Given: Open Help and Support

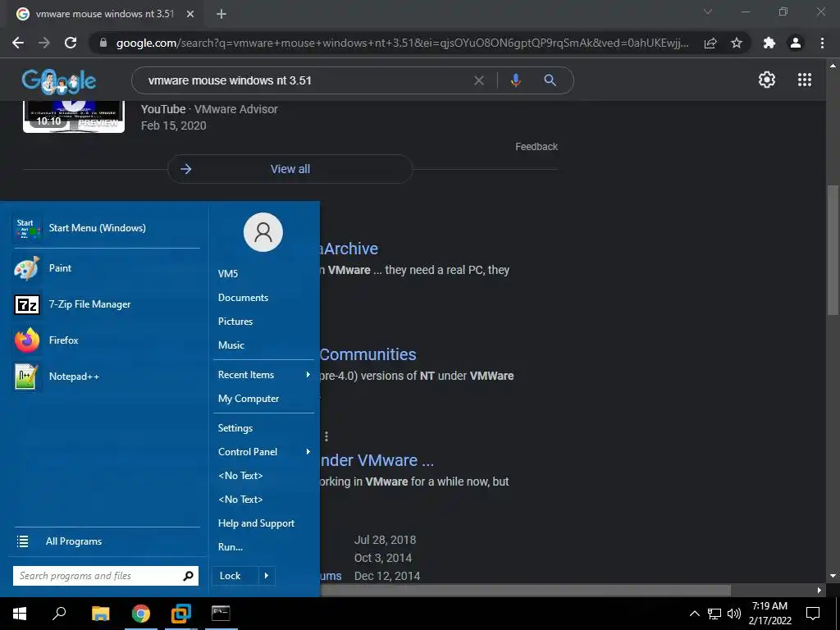Looking at the screenshot, I should tap(256, 523).
